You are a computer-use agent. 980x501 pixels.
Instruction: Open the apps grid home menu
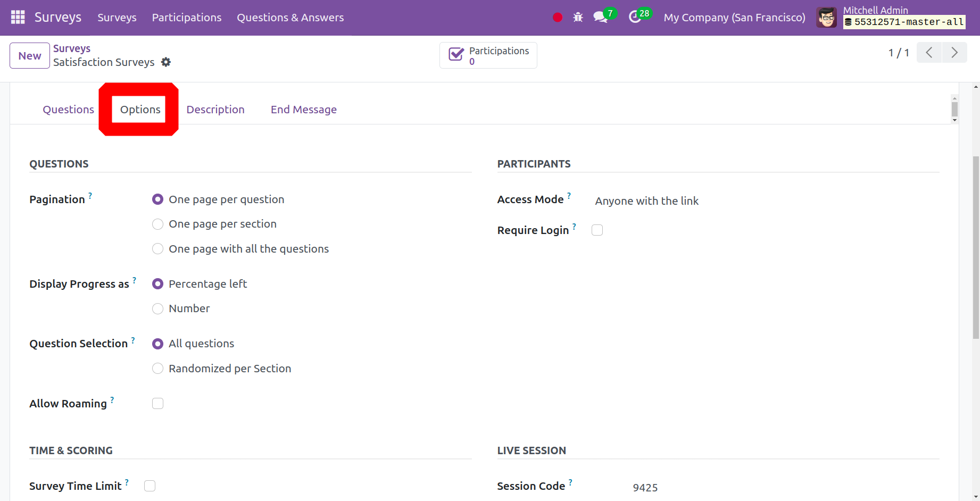(18, 18)
